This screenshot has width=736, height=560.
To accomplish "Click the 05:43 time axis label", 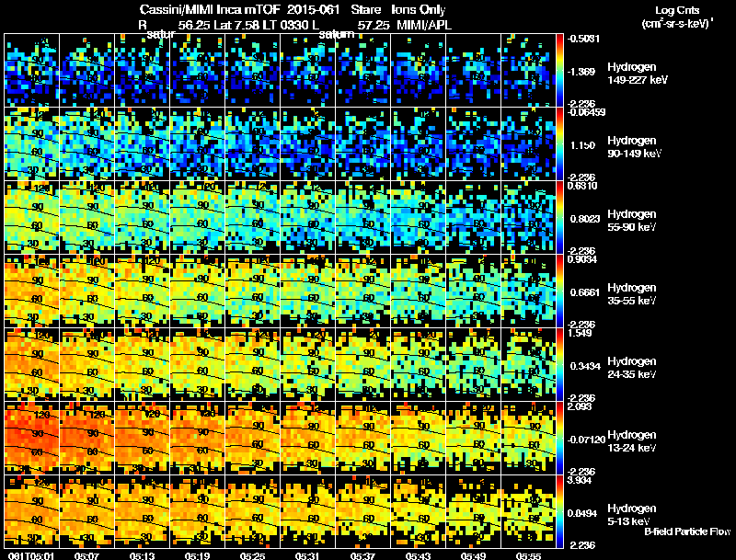I will tap(418, 556).
